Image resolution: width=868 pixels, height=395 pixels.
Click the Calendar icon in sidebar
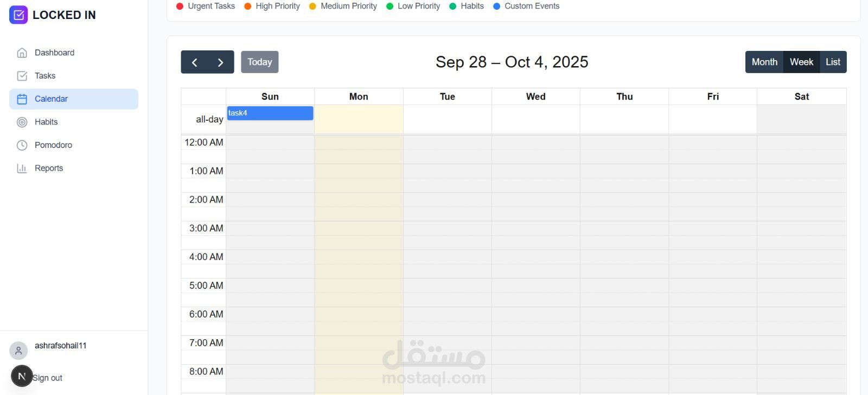22,99
